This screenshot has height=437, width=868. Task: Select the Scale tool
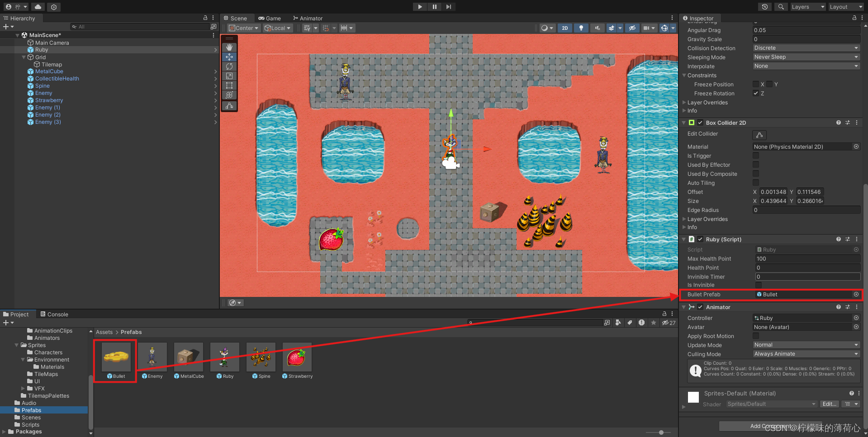[x=229, y=76]
